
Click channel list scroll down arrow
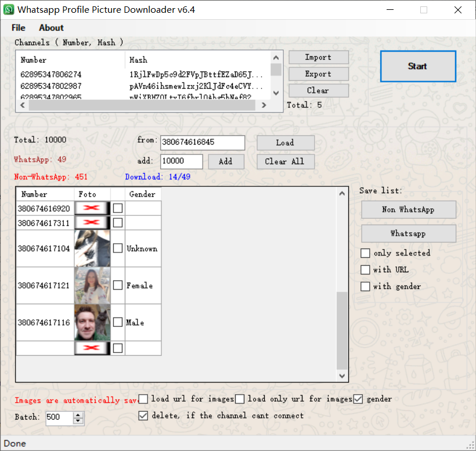276,93
